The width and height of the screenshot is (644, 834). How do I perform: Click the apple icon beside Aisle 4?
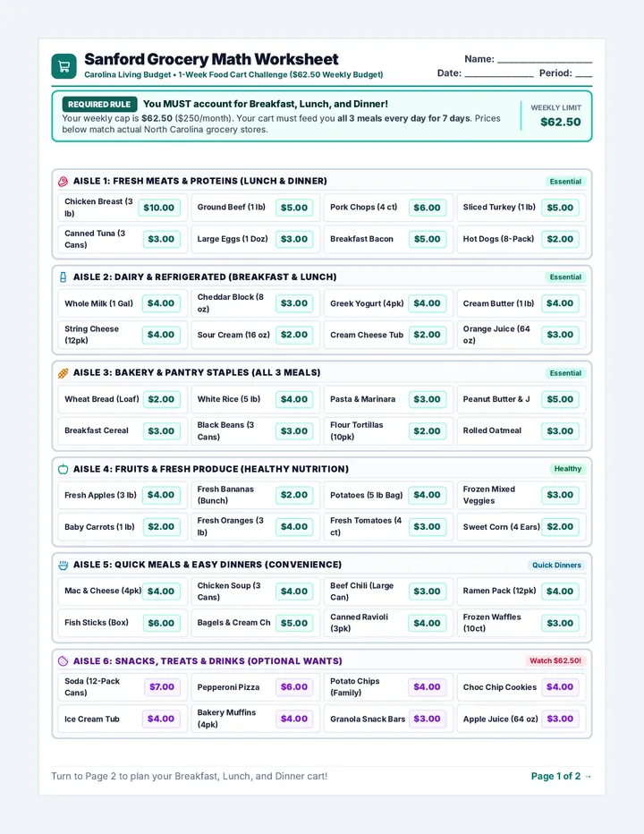click(x=63, y=469)
